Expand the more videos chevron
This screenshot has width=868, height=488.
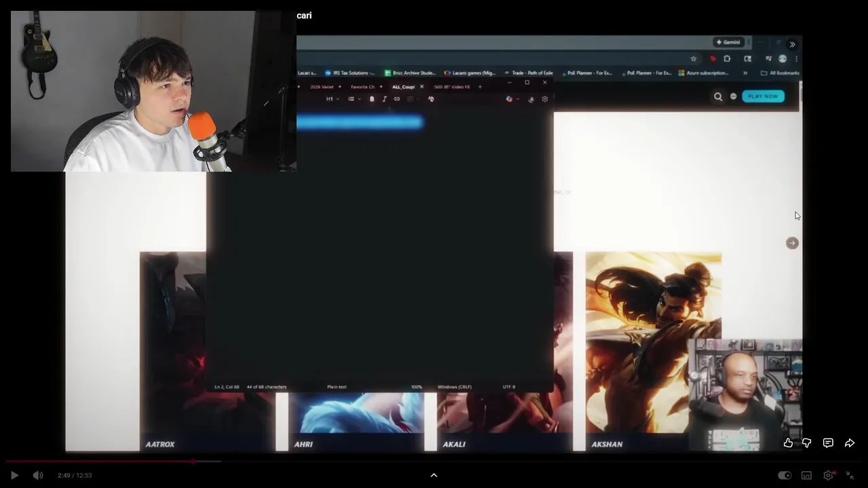click(x=434, y=475)
